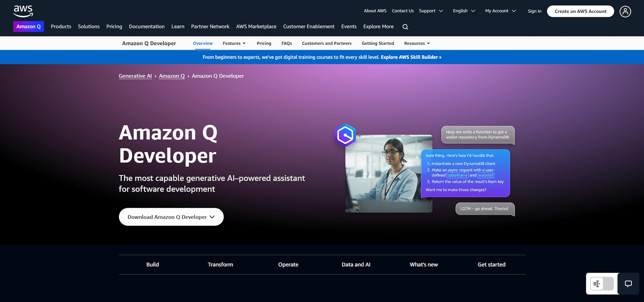Jump to the Build section

(152, 264)
